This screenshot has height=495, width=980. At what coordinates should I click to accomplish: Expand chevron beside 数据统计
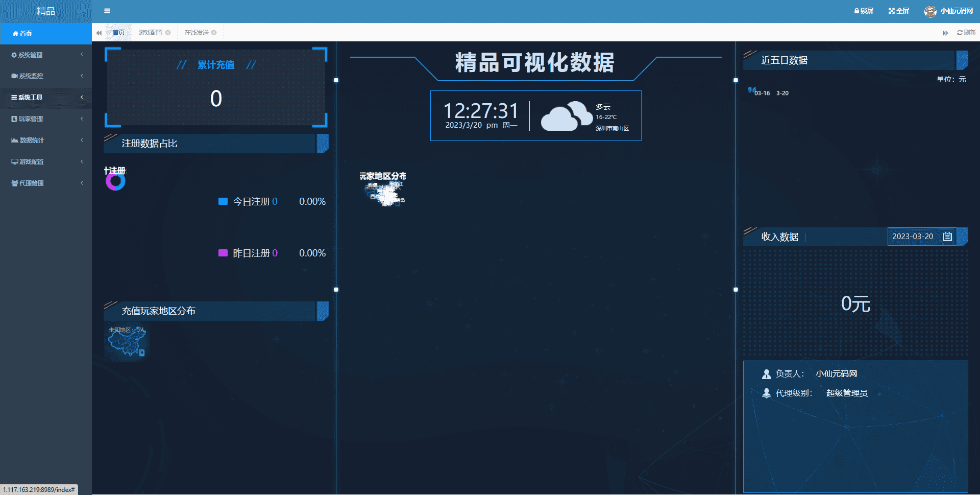(x=82, y=140)
